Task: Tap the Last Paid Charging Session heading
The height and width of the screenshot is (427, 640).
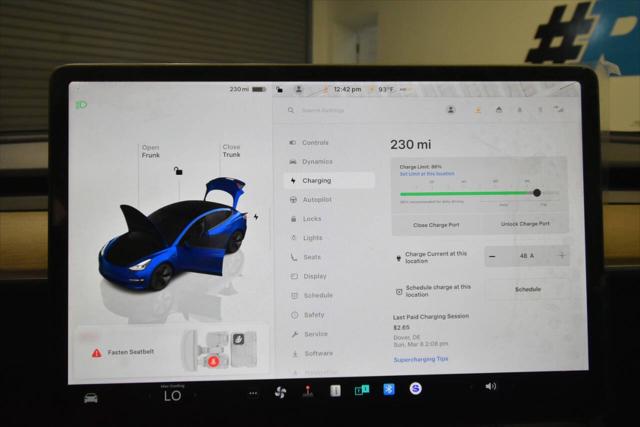Action: (x=431, y=316)
